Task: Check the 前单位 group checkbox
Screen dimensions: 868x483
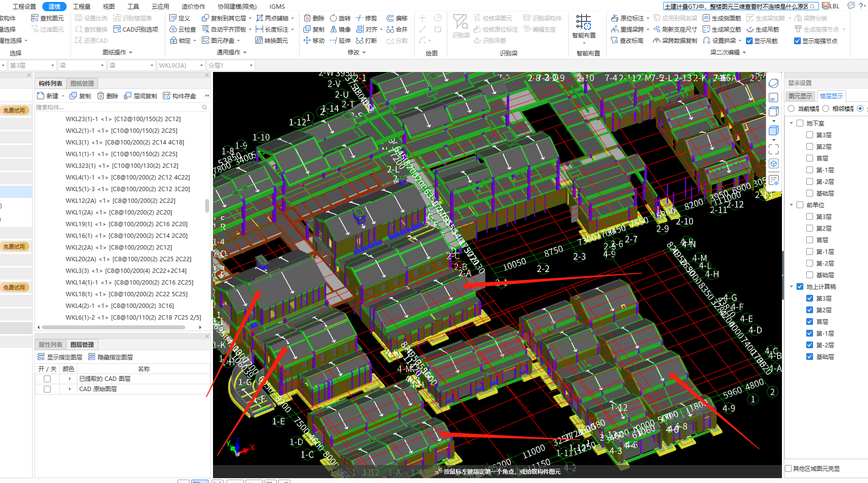Action: 800,205
